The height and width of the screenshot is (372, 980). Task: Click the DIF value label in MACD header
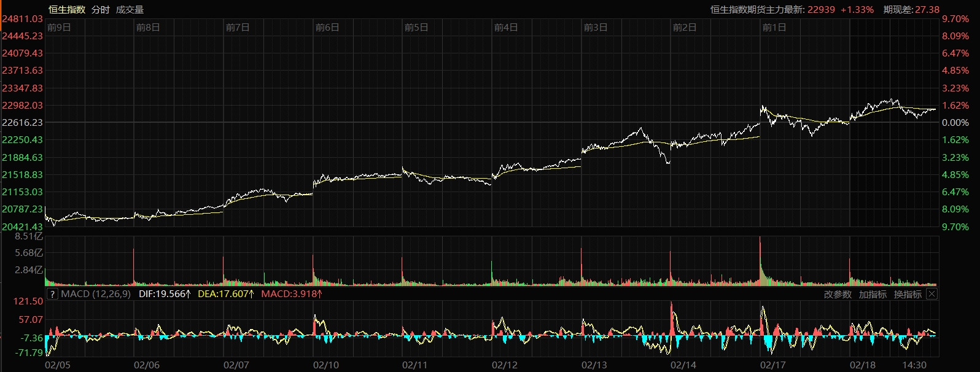tap(165, 294)
